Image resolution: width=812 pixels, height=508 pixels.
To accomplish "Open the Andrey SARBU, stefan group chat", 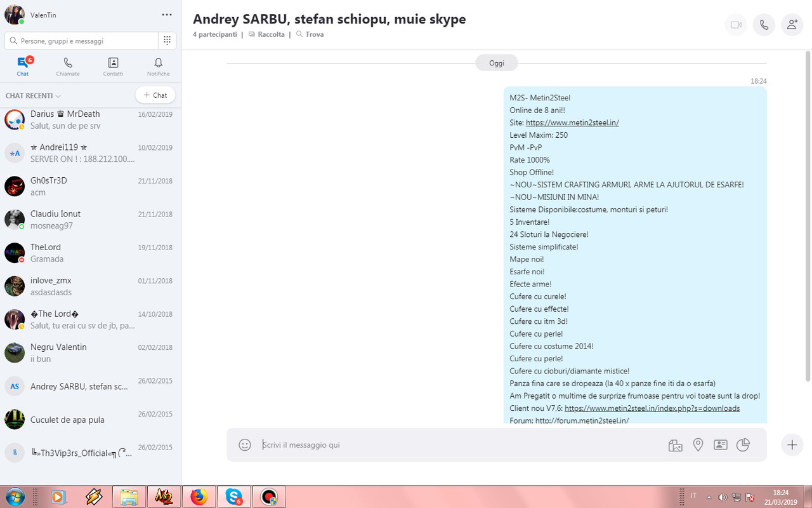I will coord(90,386).
